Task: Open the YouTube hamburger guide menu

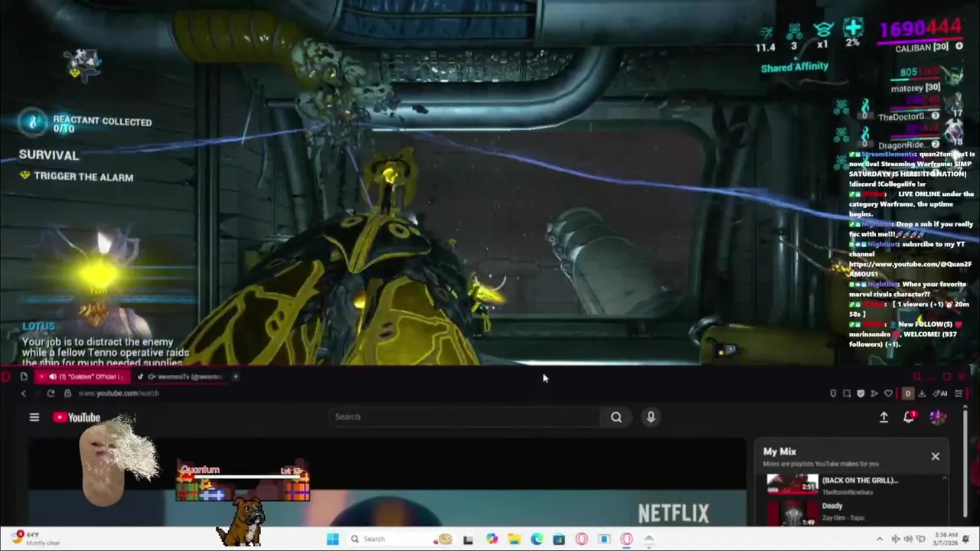Action: coord(34,417)
